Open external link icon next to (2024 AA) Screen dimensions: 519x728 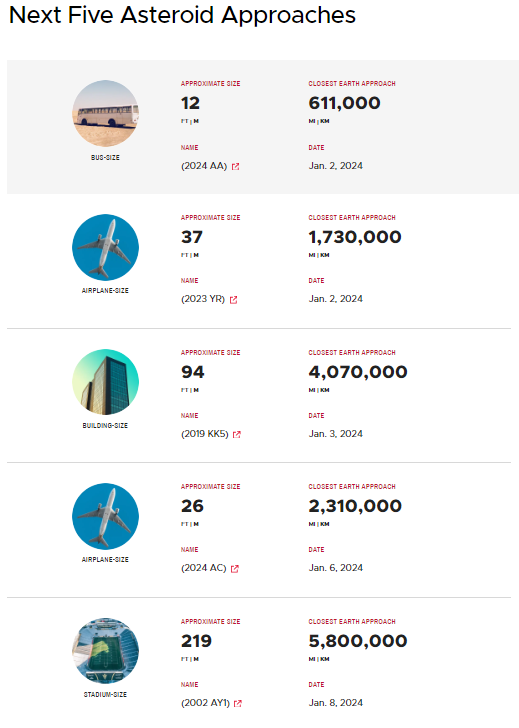tap(235, 167)
